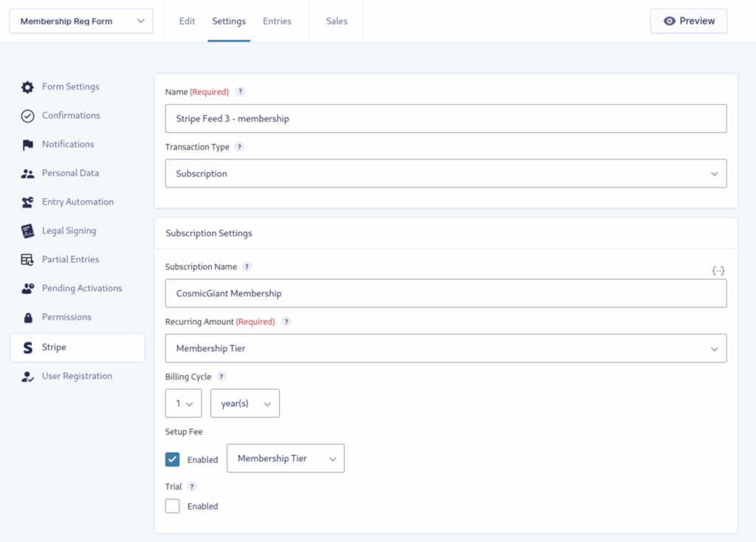
Task: Click the Notifications flag icon
Action: coord(27,145)
